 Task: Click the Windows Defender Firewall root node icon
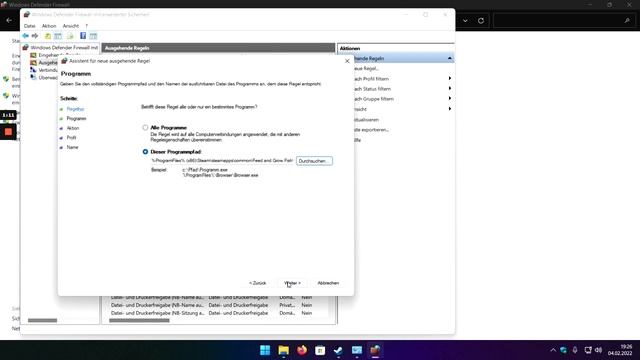point(25,47)
